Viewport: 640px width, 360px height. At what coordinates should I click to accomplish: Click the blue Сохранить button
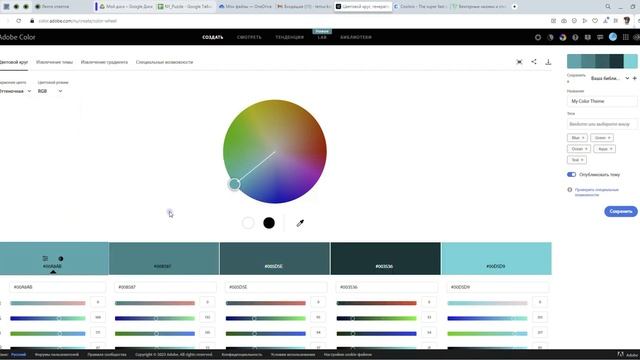point(621,211)
